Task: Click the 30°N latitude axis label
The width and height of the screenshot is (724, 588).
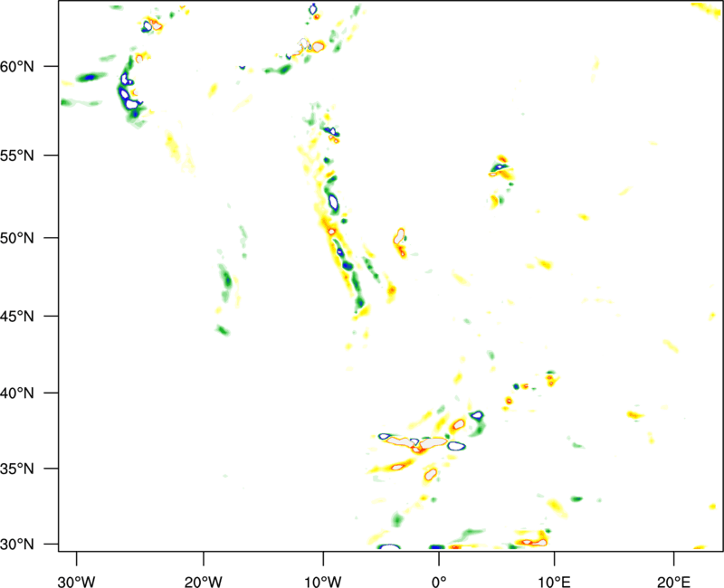Action: [17, 545]
